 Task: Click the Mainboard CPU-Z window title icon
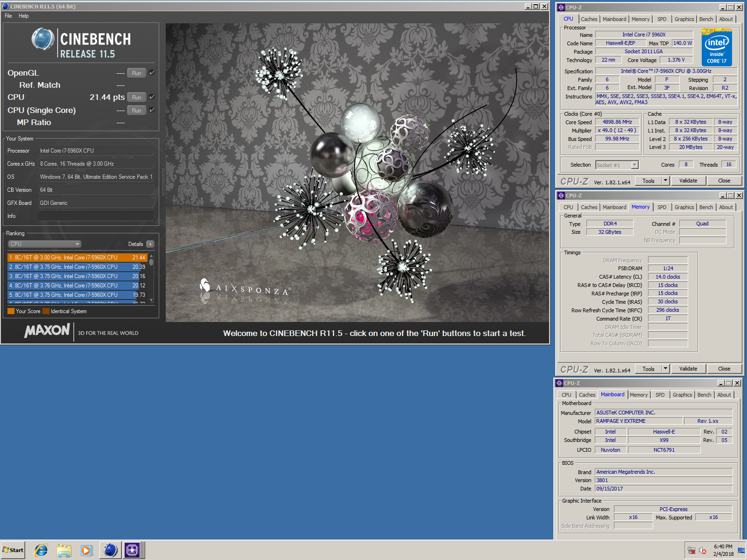pyautogui.click(x=559, y=383)
